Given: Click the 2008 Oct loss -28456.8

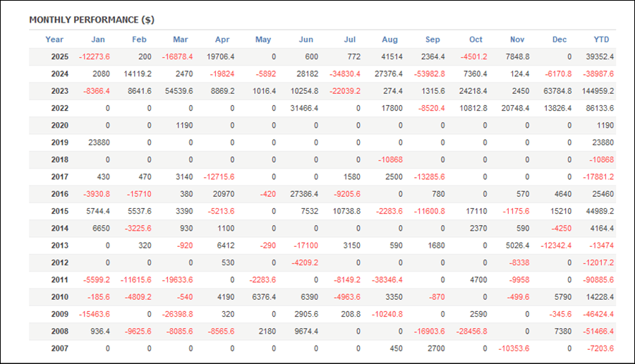Looking at the screenshot, I should [469, 332].
